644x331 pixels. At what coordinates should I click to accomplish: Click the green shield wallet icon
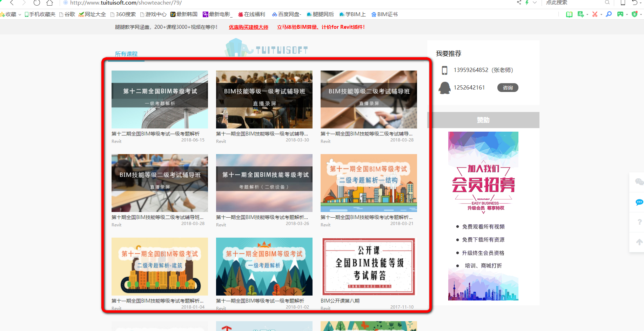pos(635,14)
